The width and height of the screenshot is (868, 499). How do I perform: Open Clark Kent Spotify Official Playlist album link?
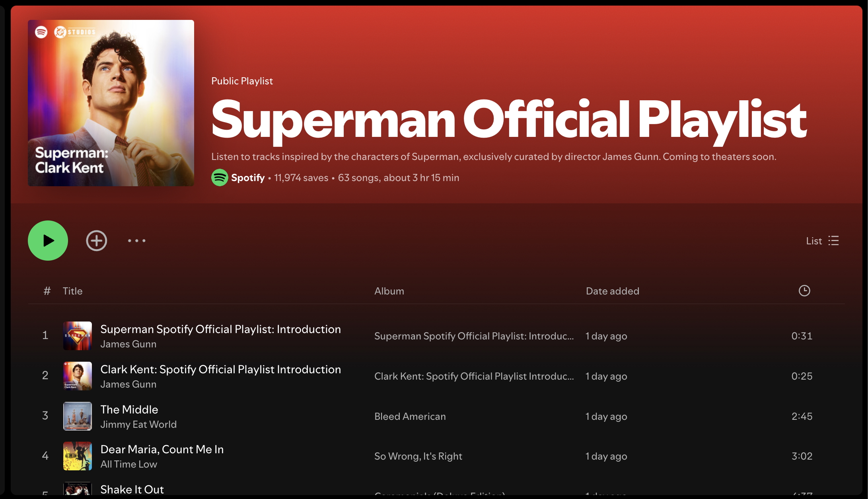tap(474, 376)
